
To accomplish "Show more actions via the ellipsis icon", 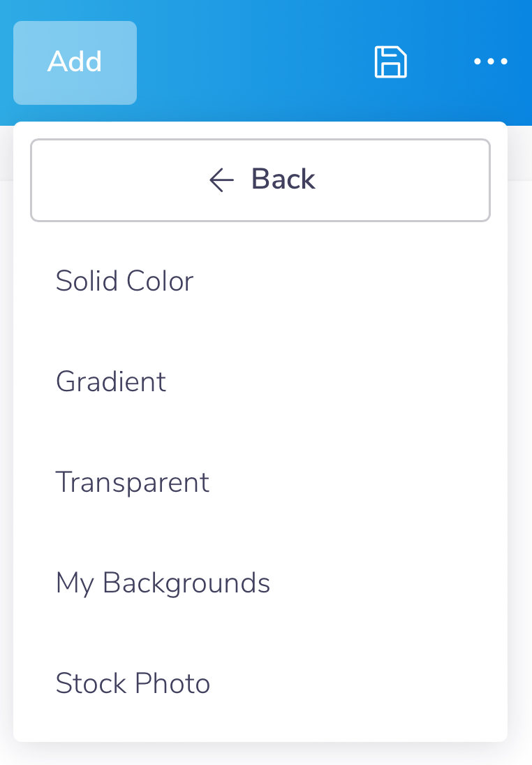I will (x=491, y=61).
